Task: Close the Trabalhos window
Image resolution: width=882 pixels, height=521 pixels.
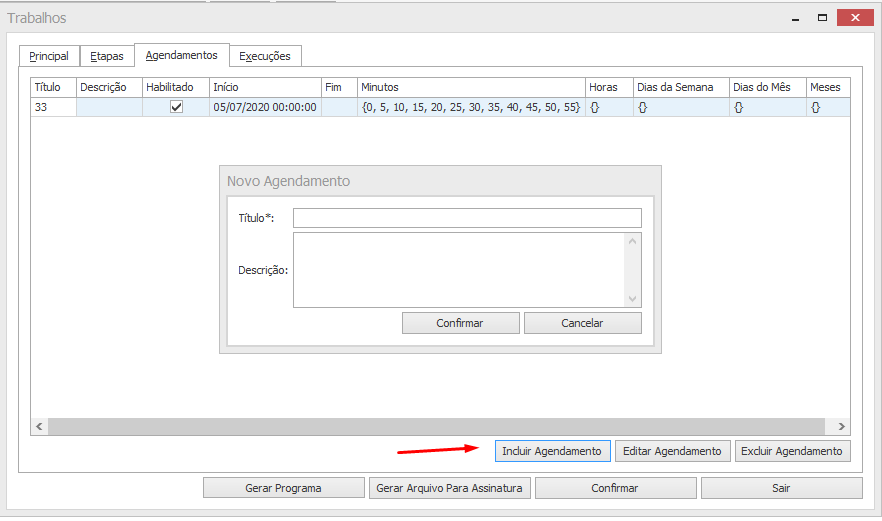Action: [x=855, y=17]
